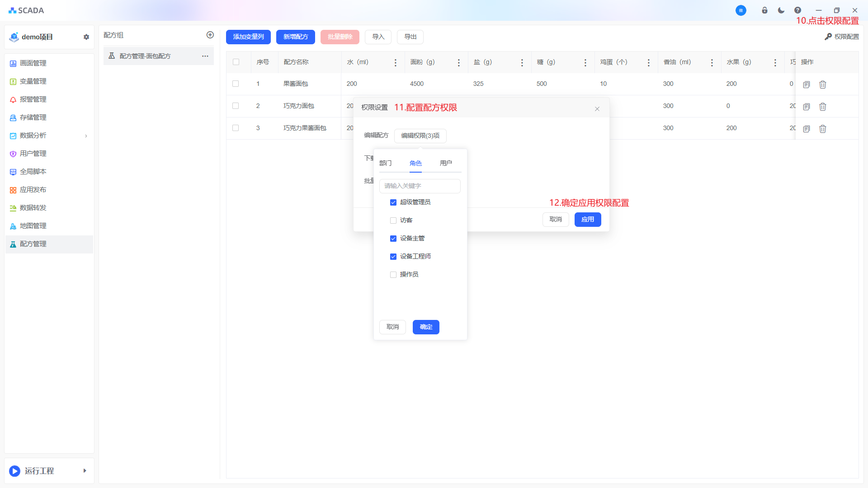
Task: Click the lock icon in title bar
Action: click(764, 10)
